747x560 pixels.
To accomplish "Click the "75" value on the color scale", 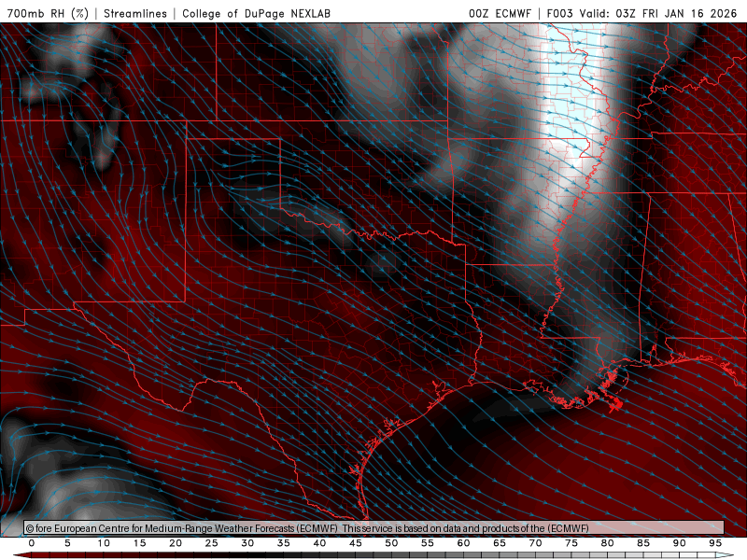I will [x=571, y=543].
